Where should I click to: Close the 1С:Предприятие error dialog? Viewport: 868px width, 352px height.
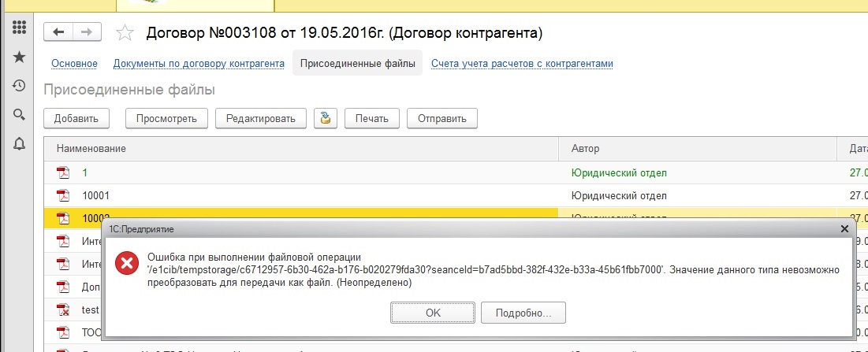[844, 228]
